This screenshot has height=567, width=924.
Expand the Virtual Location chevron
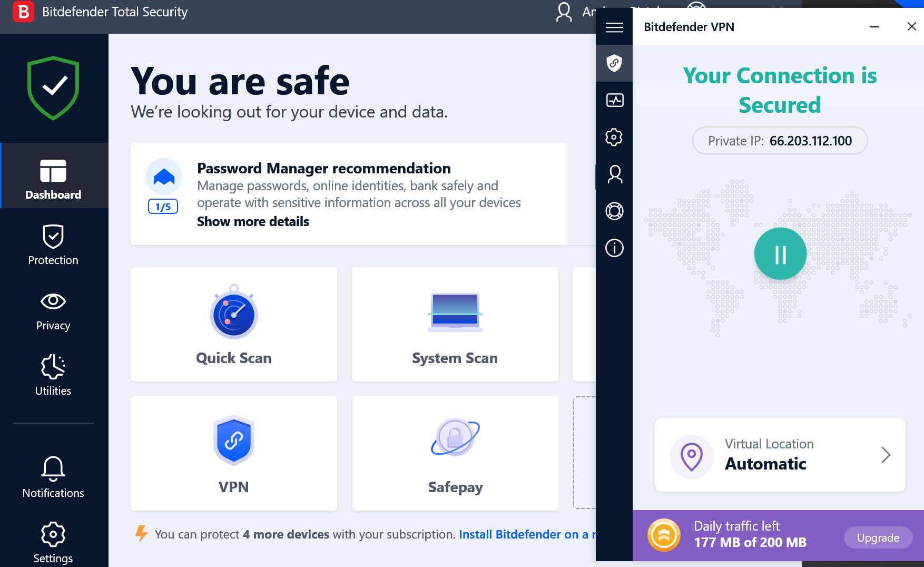(x=886, y=455)
